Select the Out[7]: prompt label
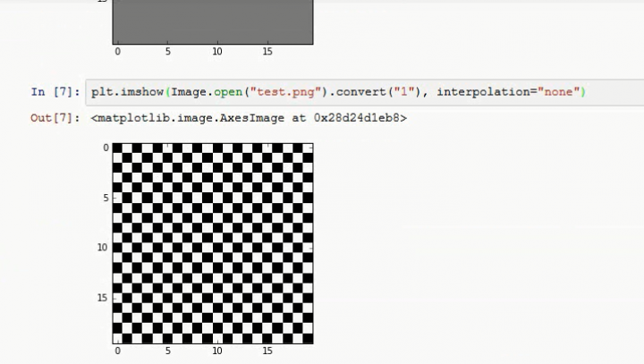644x364 pixels. click(55, 118)
